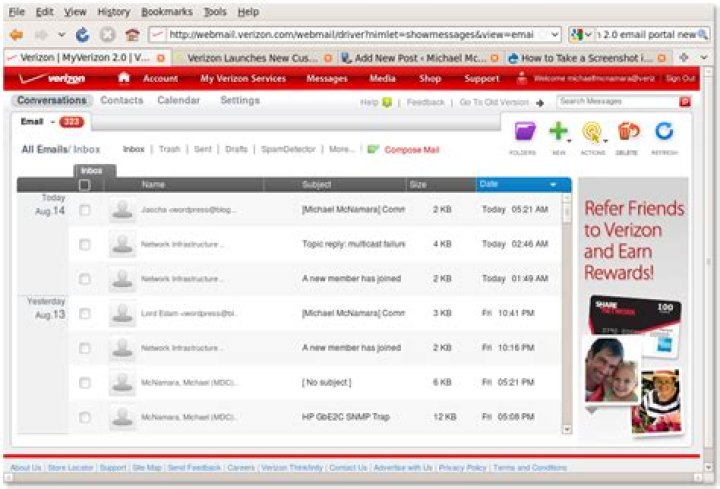
Task: Switch to the Contacts tab
Action: point(122,100)
